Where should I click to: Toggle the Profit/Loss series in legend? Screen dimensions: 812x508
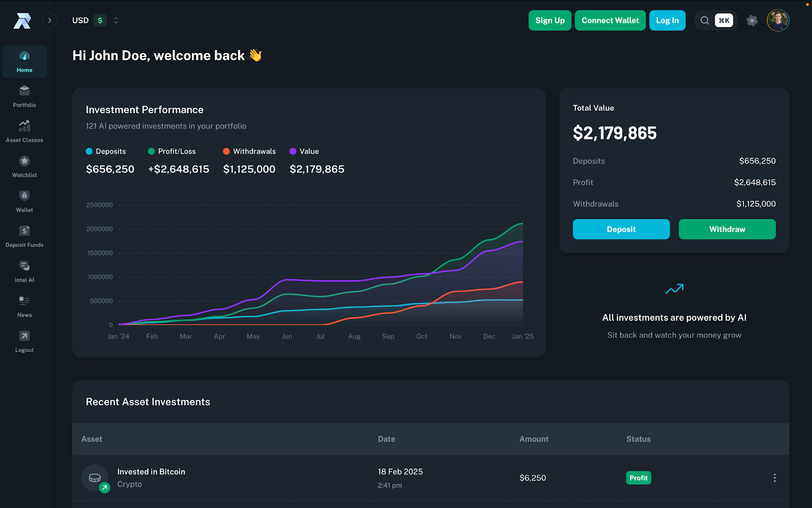point(172,151)
